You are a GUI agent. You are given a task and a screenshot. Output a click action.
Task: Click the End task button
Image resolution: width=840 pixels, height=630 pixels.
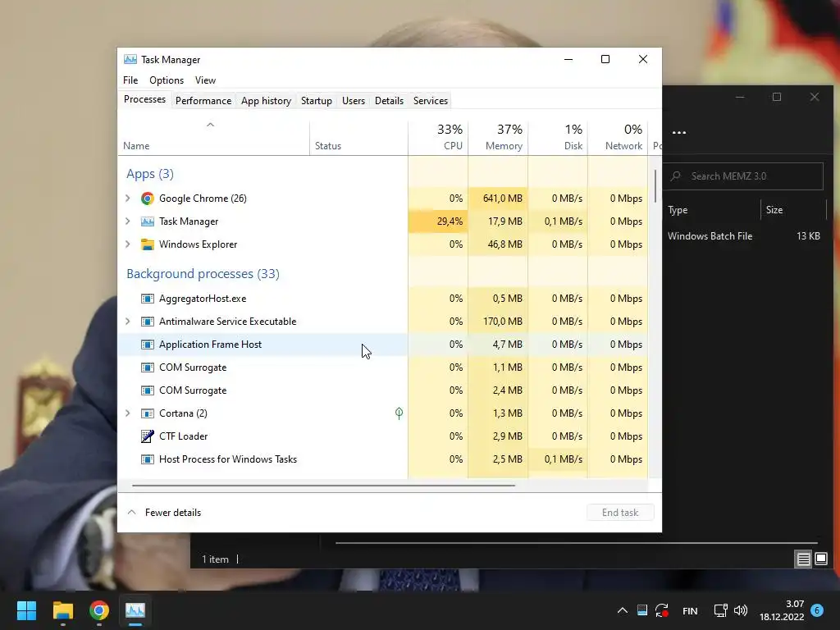pyautogui.click(x=620, y=513)
